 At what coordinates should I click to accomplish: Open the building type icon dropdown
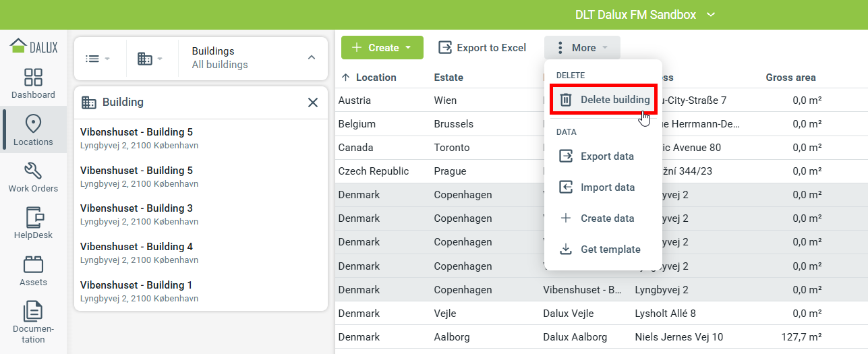(x=150, y=59)
